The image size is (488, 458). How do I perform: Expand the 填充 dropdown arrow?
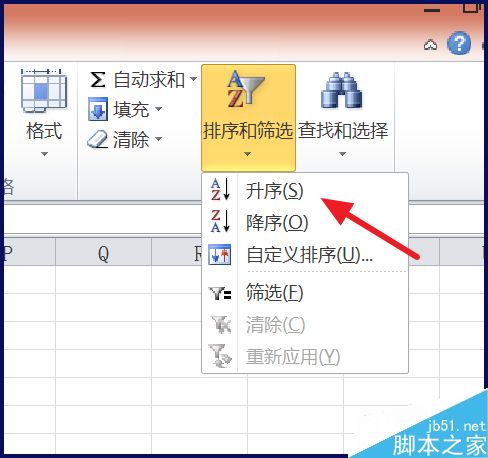click(x=159, y=108)
